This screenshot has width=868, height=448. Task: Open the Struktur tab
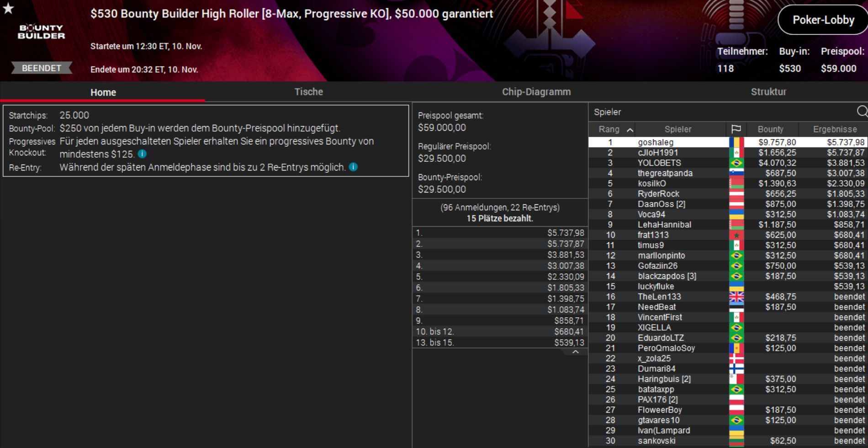(x=768, y=91)
